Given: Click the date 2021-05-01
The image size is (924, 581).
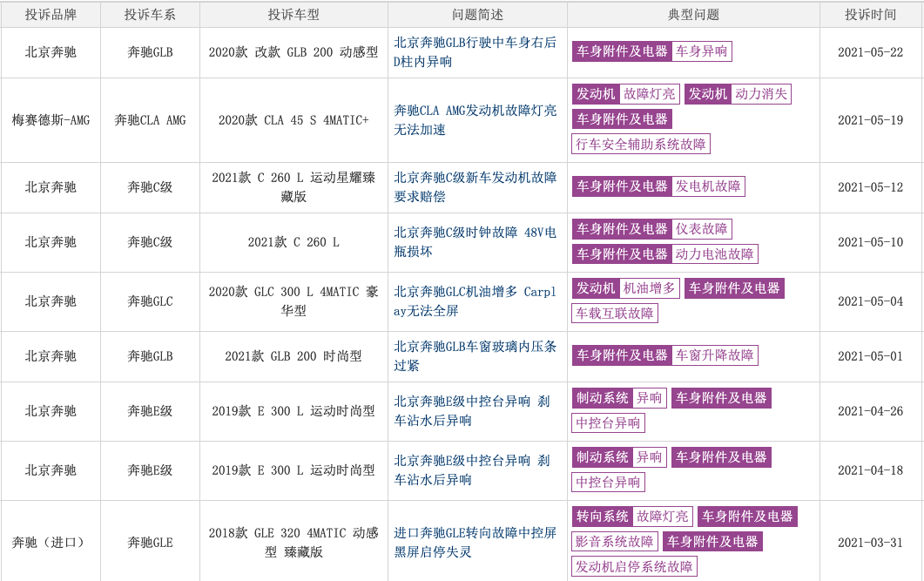Looking at the screenshot, I should pos(870,356).
